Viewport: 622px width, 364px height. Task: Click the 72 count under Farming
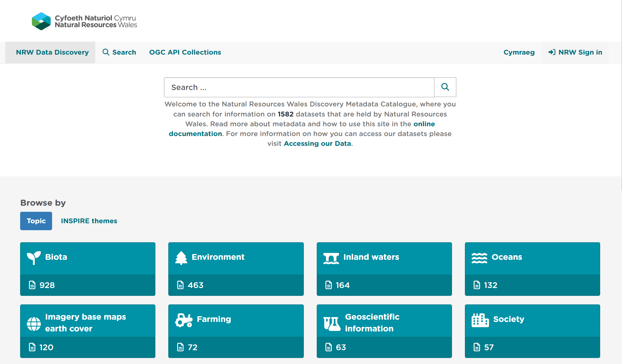(x=193, y=347)
